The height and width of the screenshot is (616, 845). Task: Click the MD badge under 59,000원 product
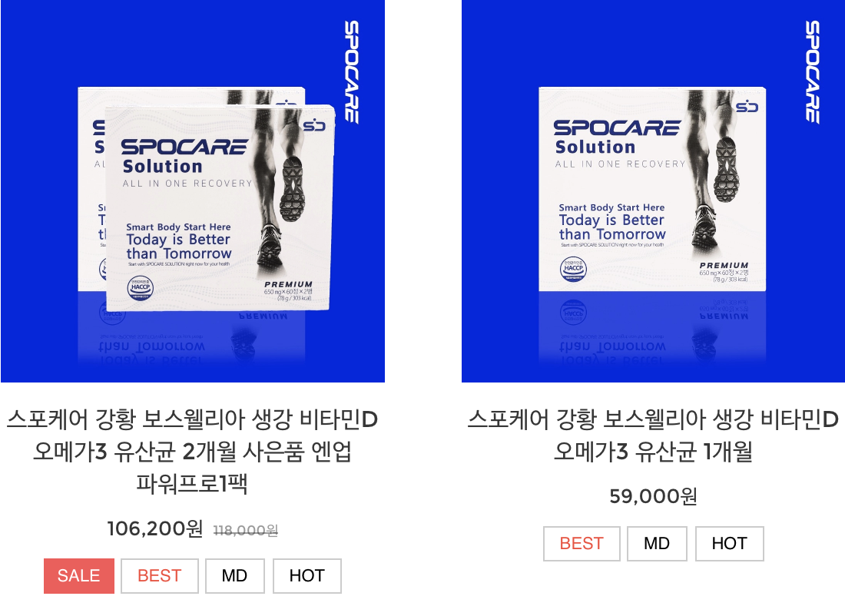[x=657, y=543]
